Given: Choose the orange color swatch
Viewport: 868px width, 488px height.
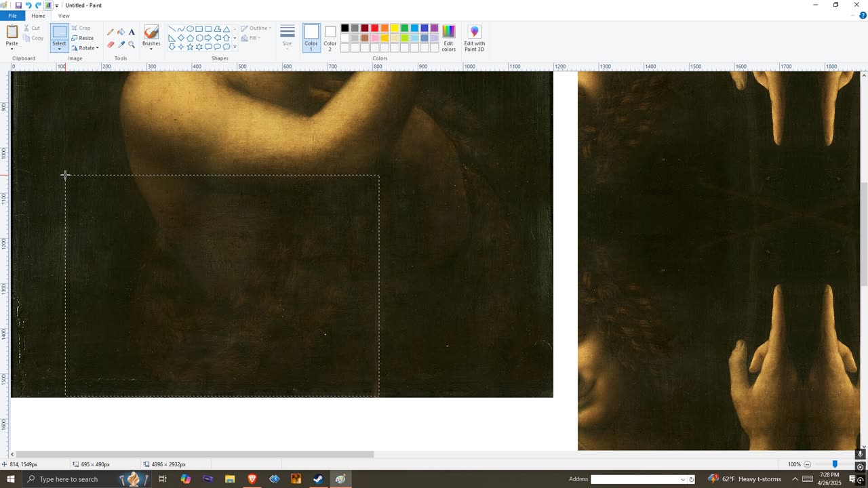Looking at the screenshot, I should (x=384, y=28).
